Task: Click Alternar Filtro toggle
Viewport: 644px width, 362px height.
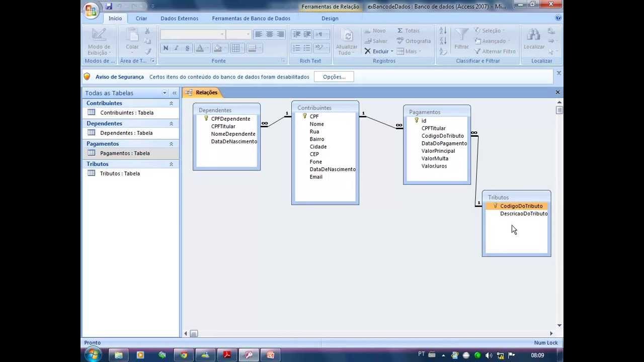Action: coord(495,51)
